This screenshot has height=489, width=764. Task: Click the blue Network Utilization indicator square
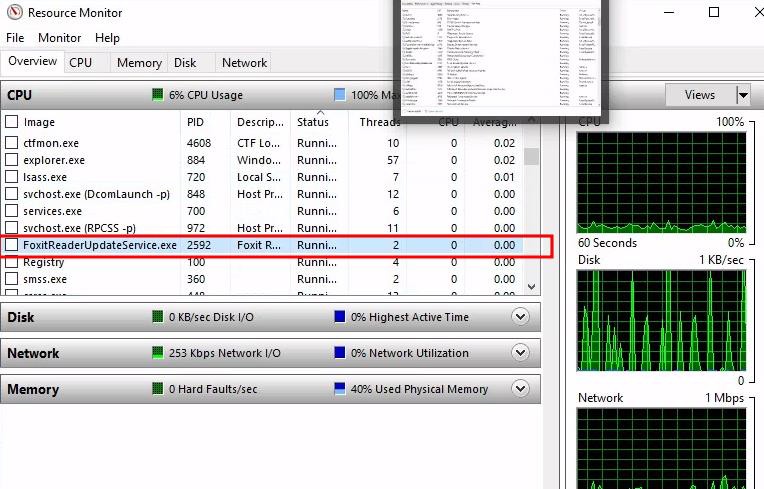(x=340, y=353)
